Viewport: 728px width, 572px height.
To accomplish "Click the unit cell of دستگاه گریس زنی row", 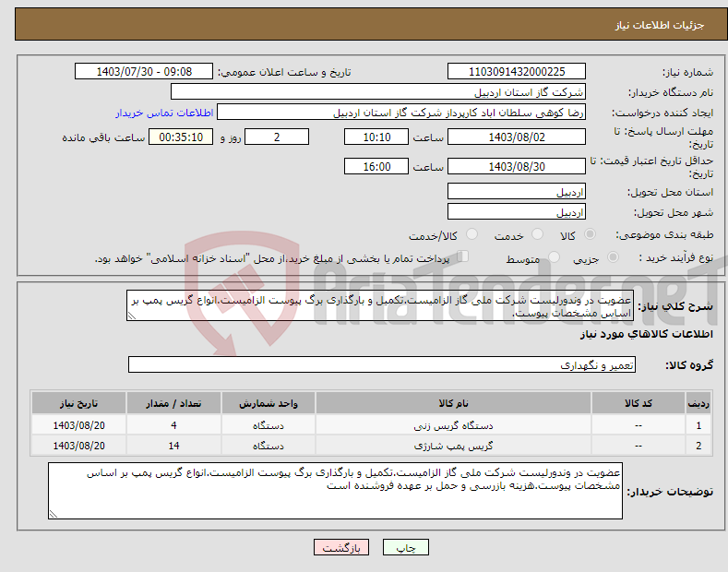I will coord(269,425).
